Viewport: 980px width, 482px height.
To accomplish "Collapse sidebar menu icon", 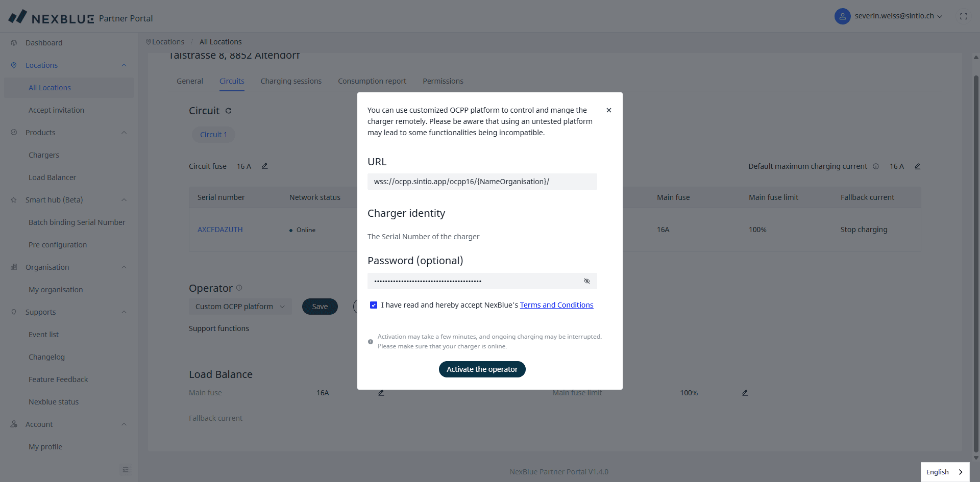I will (x=126, y=469).
